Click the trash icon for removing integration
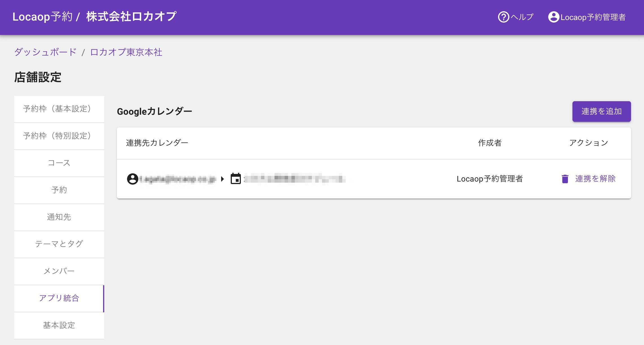Image resolution: width=644 pixels, height=345 pixels. pyautogui.click(x=565, y=179)
